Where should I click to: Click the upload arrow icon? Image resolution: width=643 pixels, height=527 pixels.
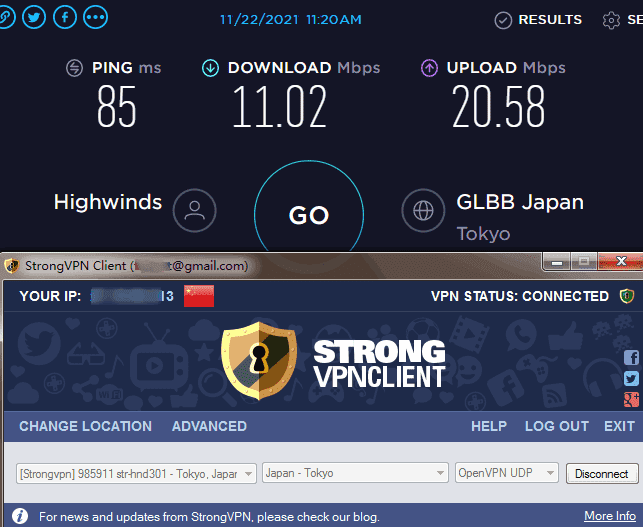pos(429,68)
